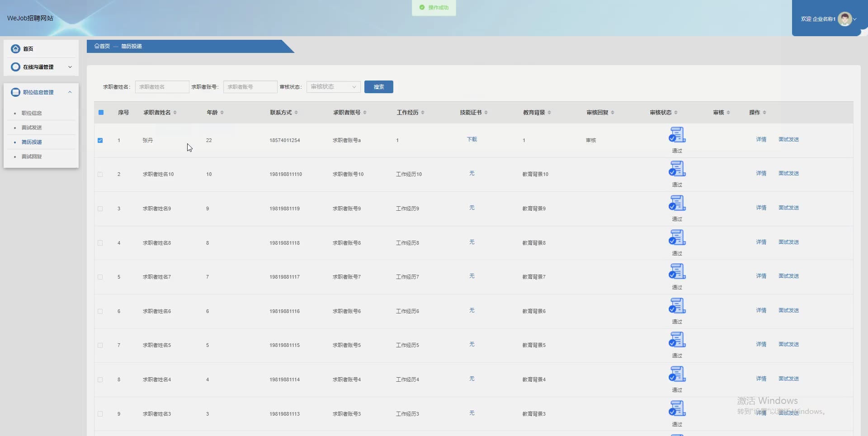Open the 面试回复 sidebar menu item

[32, 156]
